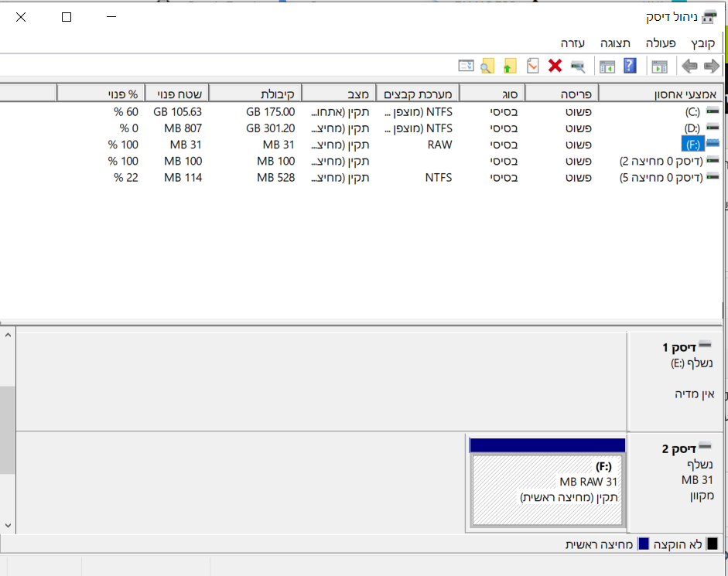Screen dimensions: 728x576
Task: Click the % 22 free cell
Action: click(x=126, y=178)
